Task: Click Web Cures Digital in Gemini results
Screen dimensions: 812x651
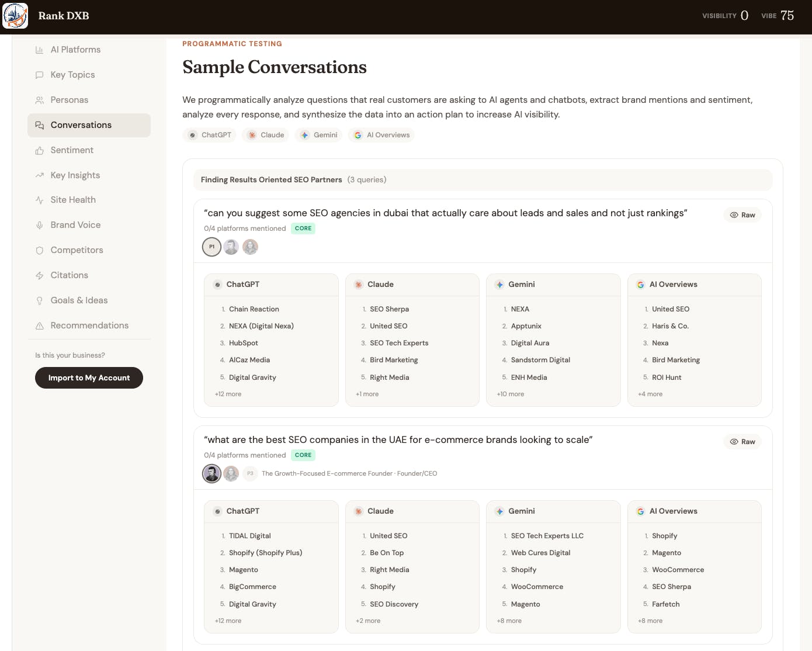Action: 540,553
